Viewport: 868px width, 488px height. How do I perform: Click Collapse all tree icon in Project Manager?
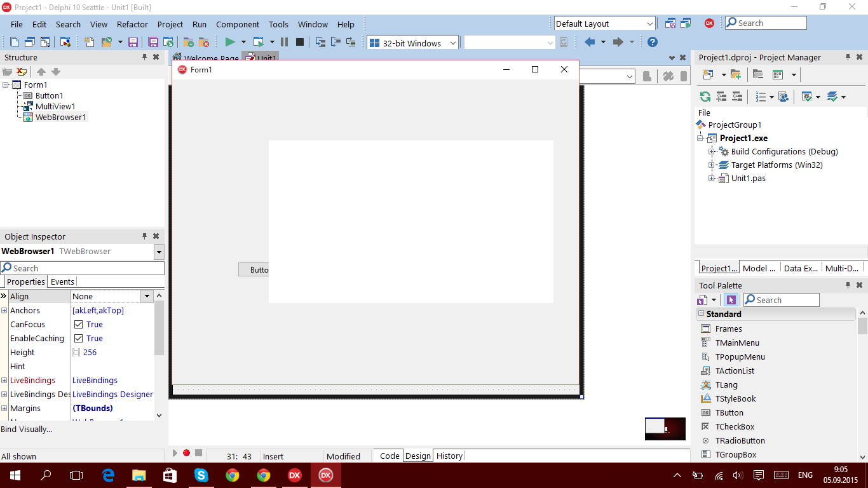(x=737, y=97)
